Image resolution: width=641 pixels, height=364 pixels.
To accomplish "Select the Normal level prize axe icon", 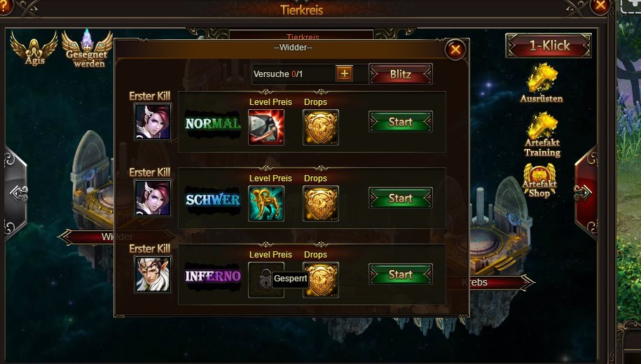I will [x=266, y=127].
